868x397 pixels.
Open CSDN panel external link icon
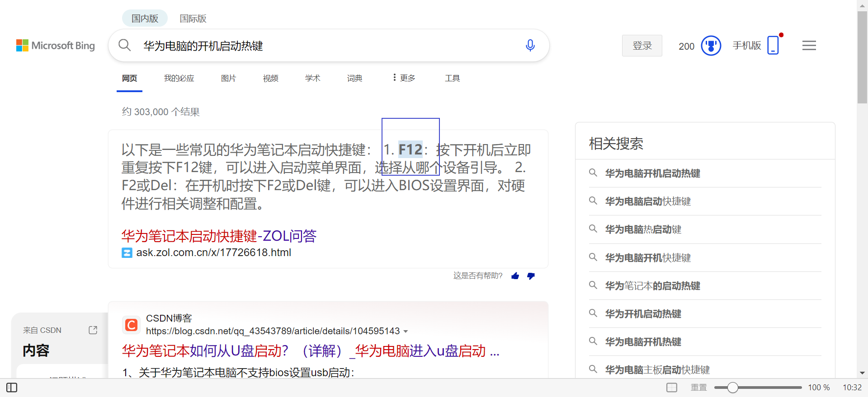(x=93, y=330)
